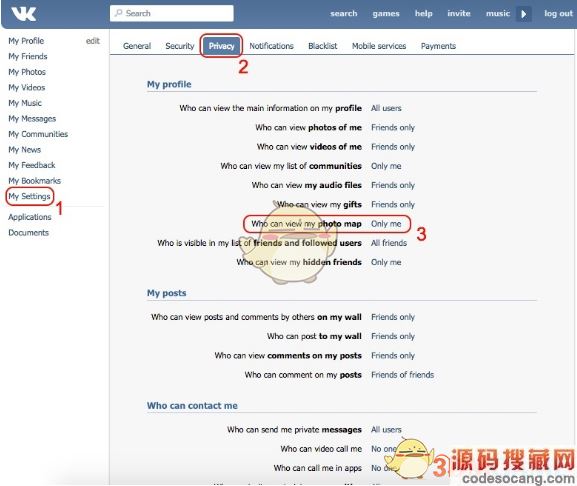
Task: Open My Photos in sidebar
Action: coord(27,72)
